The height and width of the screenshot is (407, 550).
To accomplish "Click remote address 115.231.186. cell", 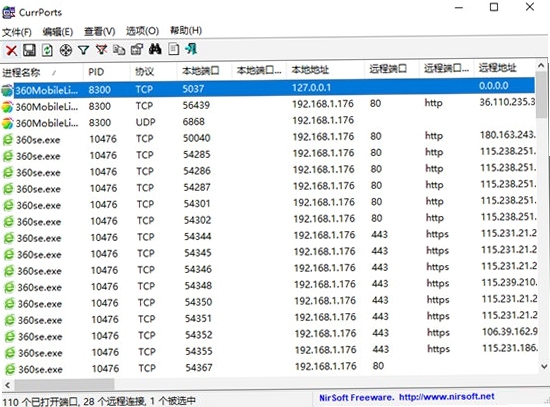I will (x=510, y=348).
